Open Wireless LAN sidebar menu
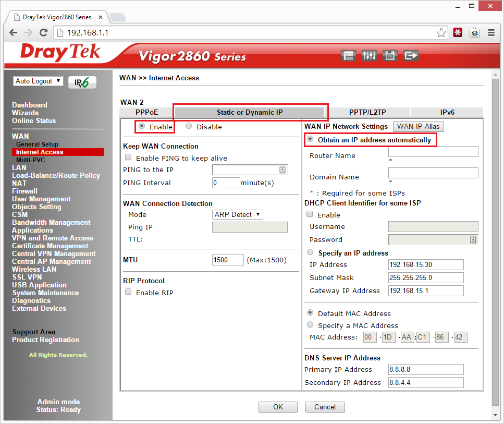The height and width of the screenshot is (424, 504). point(34,269)
